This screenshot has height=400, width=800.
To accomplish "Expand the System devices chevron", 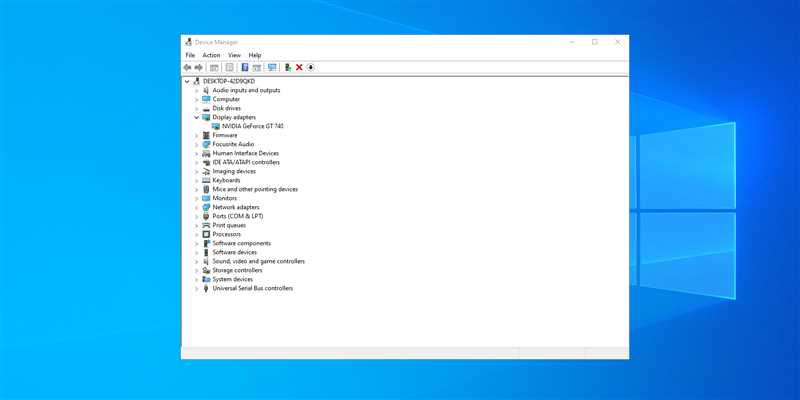I will click(x=196, y=279).
